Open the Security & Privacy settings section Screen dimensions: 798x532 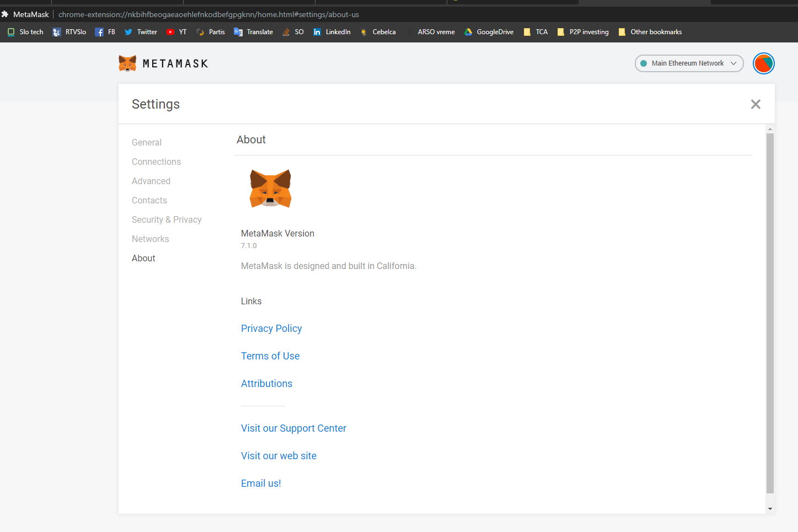(167, 219)
